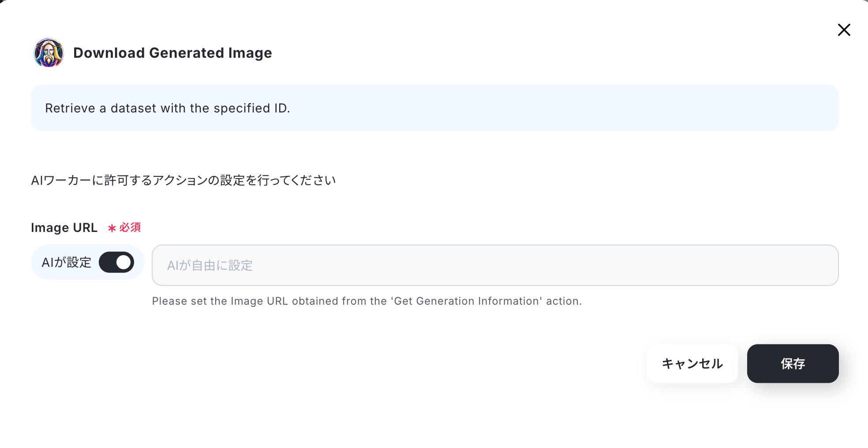The height and width of the screenshot is (448, 868).
Task: Click 'Get Generation Information' in the hint
Action: pos(466,301)
